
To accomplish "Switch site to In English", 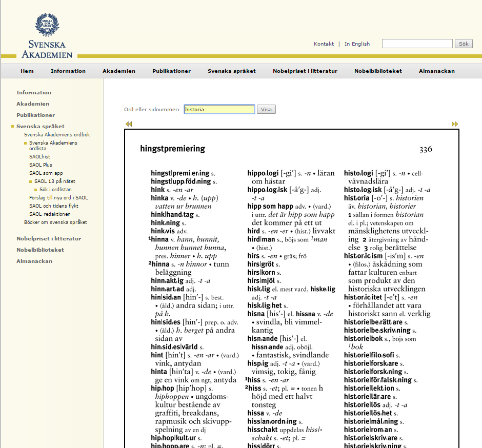I will pos(357,44).
